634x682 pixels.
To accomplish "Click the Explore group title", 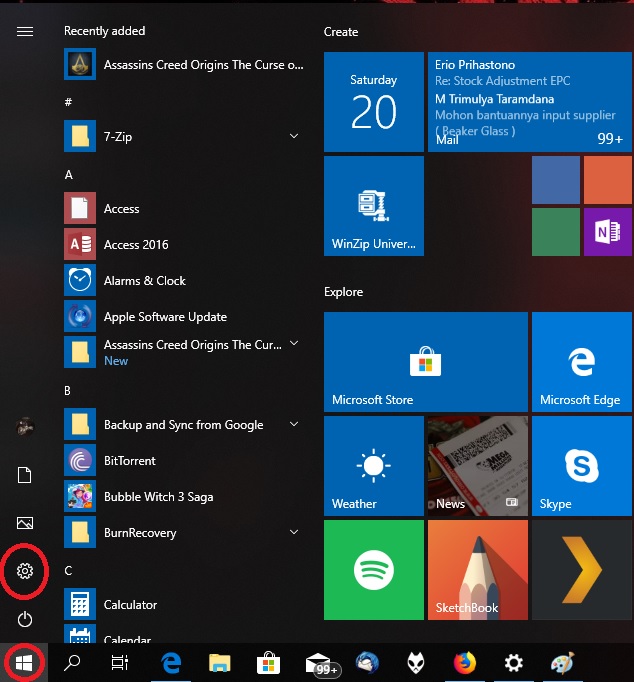I will 344,291.
